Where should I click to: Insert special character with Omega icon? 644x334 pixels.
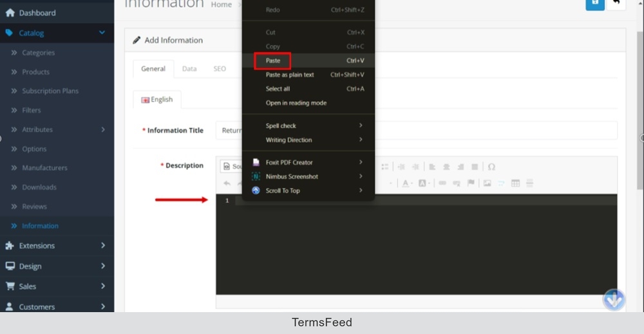pos(491,167)
